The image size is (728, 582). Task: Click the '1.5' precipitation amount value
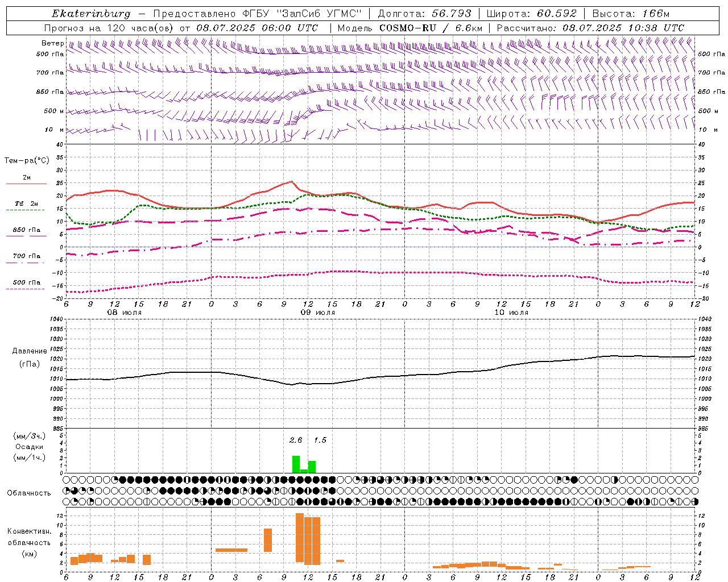coord(320,440)
